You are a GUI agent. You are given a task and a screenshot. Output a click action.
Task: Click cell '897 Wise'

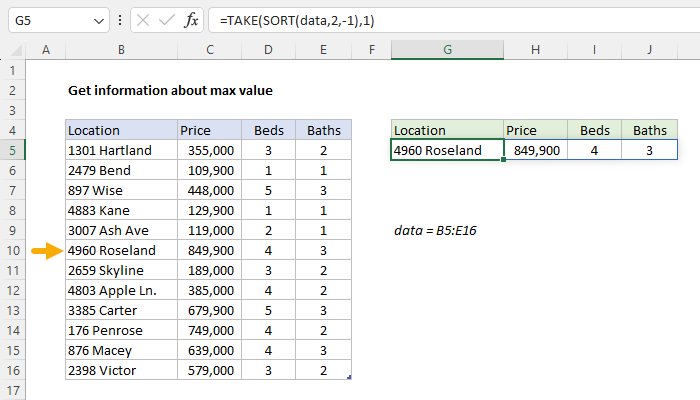(121, 190)
